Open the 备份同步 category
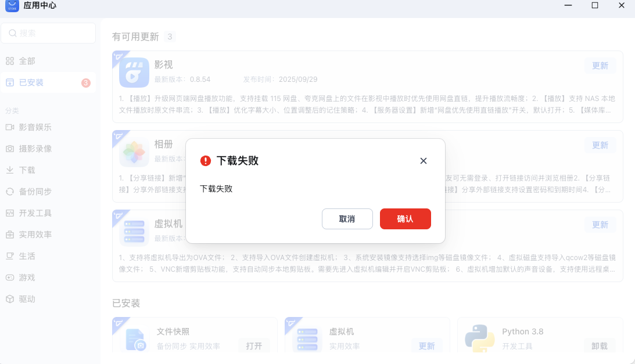Screen dimensions: 635x364 point(48,192)
